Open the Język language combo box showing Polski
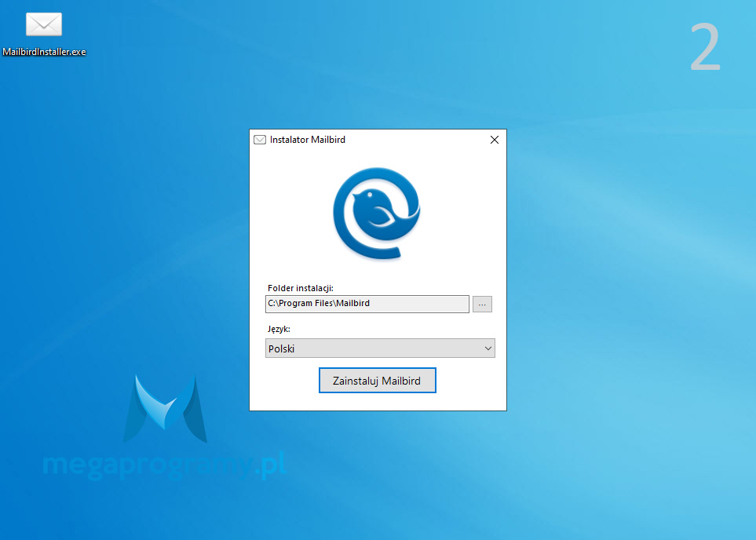Viewport: 756px width, 540px height. coord(380,348)
